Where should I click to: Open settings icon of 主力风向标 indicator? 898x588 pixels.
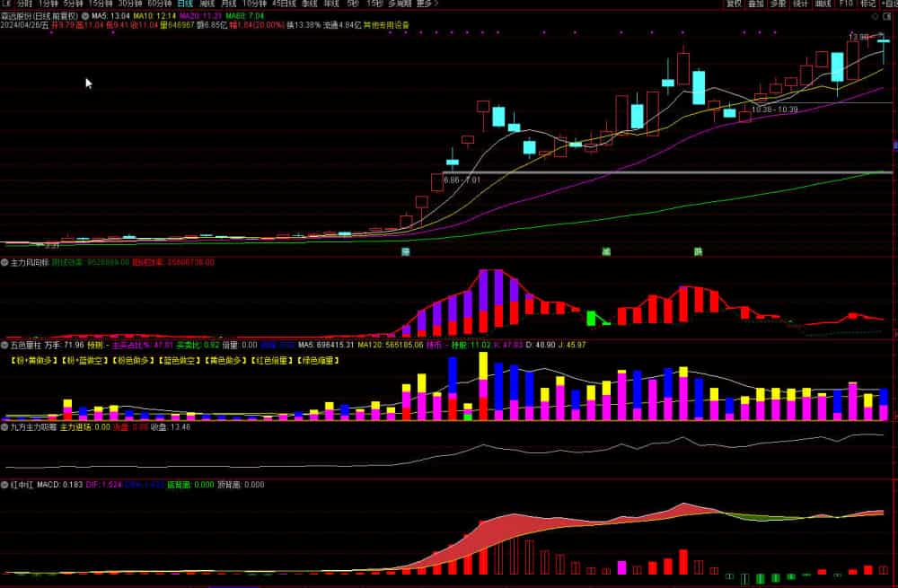click(x=4, y=262)
